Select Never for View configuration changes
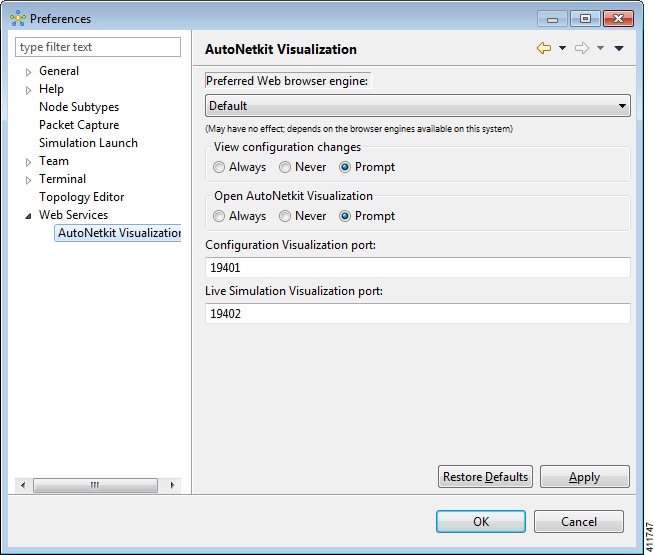 pos(285,167)
